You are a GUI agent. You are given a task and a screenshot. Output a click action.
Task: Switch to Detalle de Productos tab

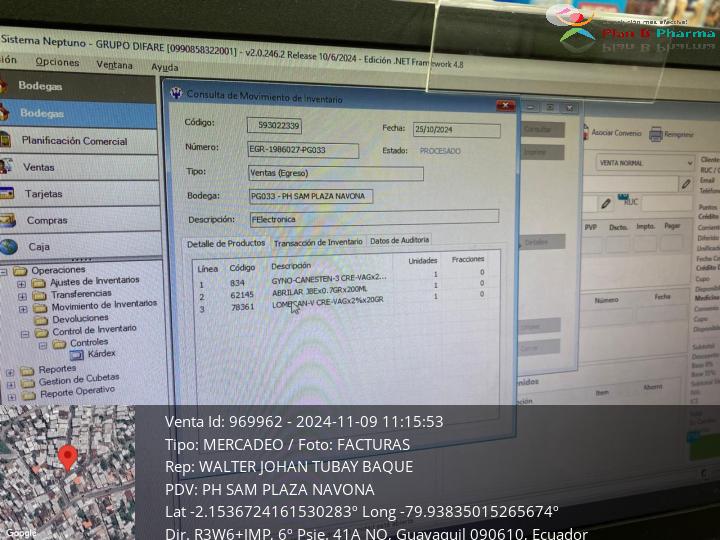click(226, 243)
